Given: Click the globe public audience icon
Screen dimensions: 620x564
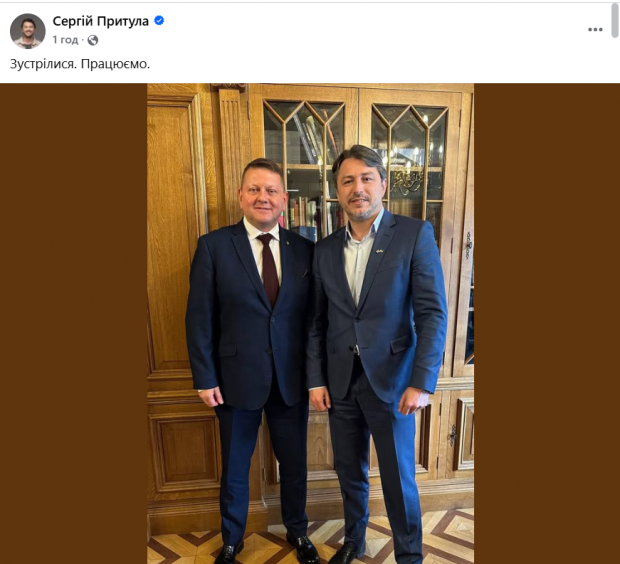Looking at the screenshot, I should (93, 40).
